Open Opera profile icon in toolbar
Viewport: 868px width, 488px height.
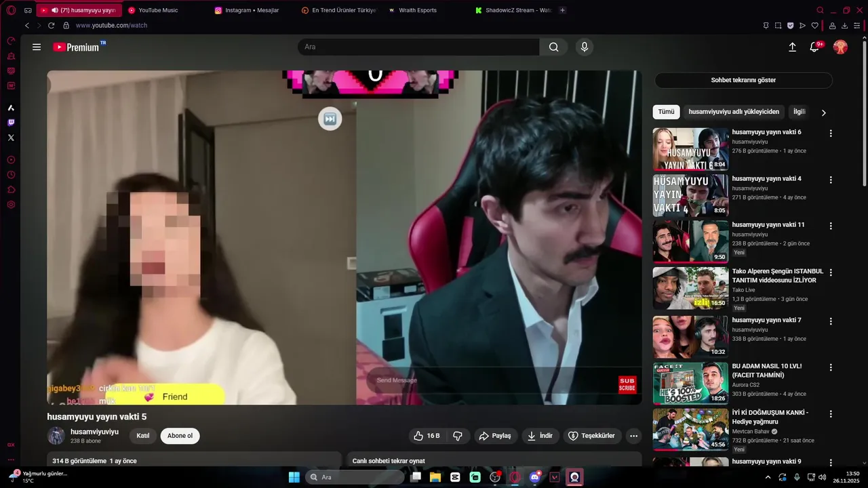click(833, 26)
